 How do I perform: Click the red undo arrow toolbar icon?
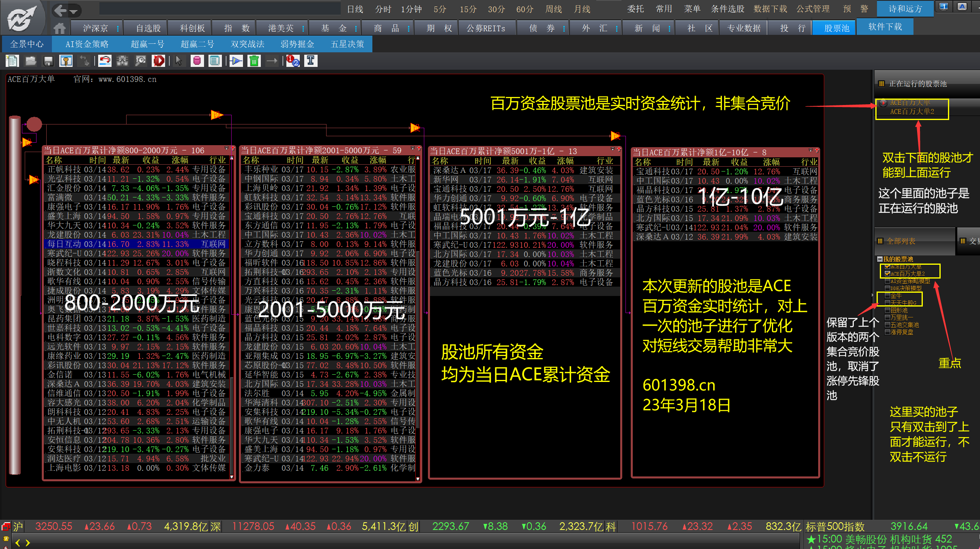point(105,61)
